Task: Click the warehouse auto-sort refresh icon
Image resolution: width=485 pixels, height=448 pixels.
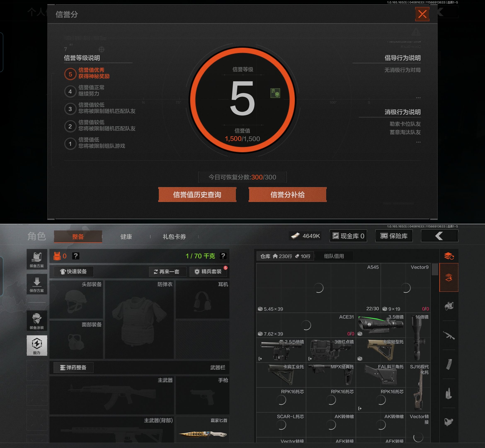Action: (449, 256)
